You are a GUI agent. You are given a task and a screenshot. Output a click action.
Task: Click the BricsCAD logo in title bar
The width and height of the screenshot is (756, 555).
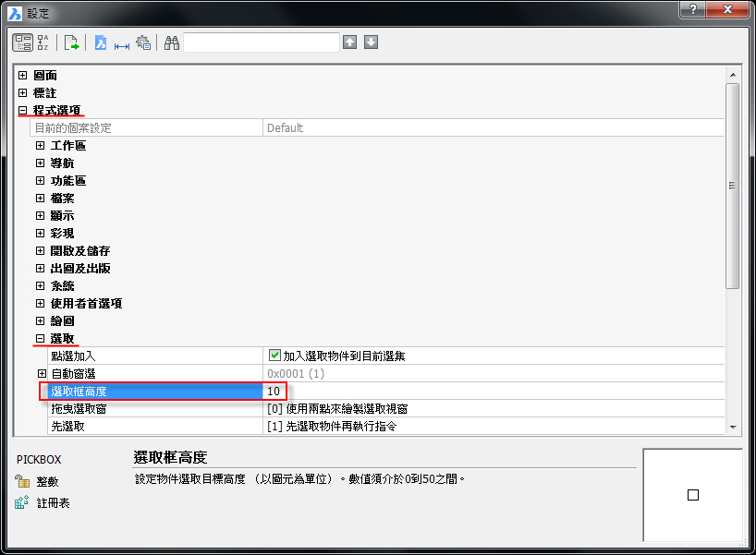pyautogui.click(x=15, y=14)
